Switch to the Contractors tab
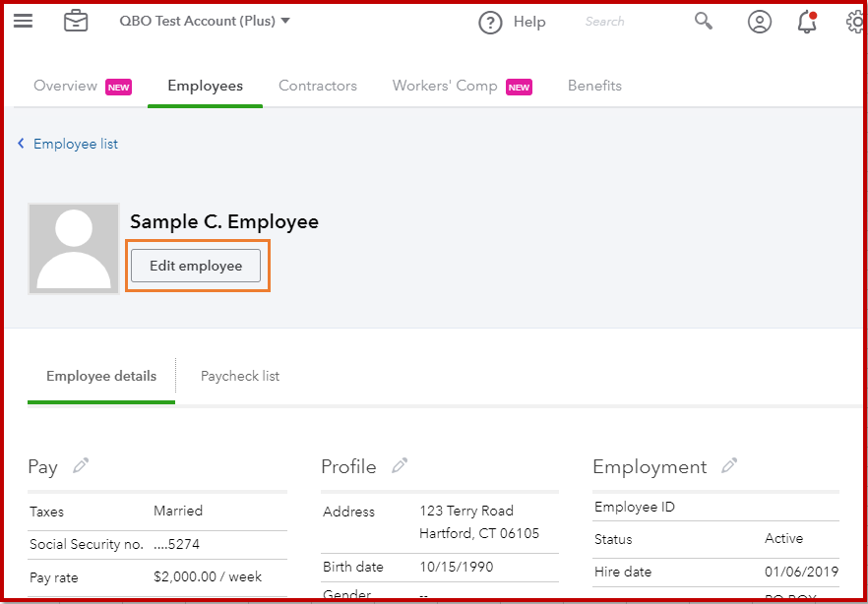This screenshot has width=868, height=604. [318, 86]
